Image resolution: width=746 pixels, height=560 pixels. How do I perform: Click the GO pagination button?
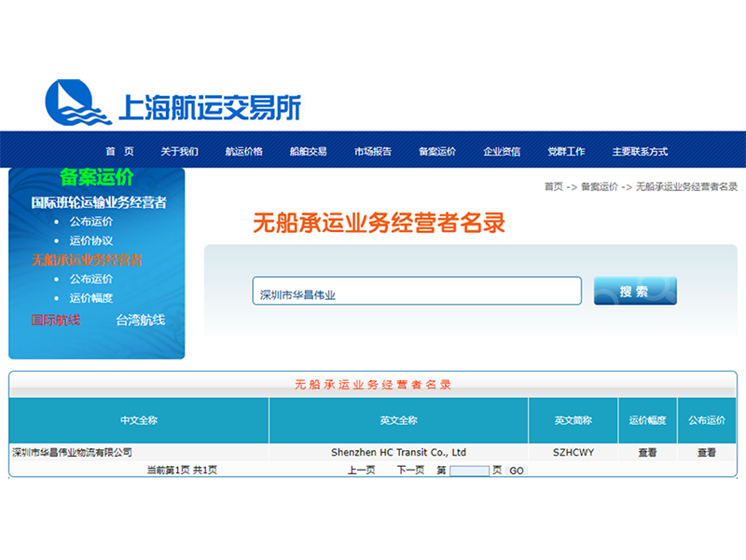(517, 471)
